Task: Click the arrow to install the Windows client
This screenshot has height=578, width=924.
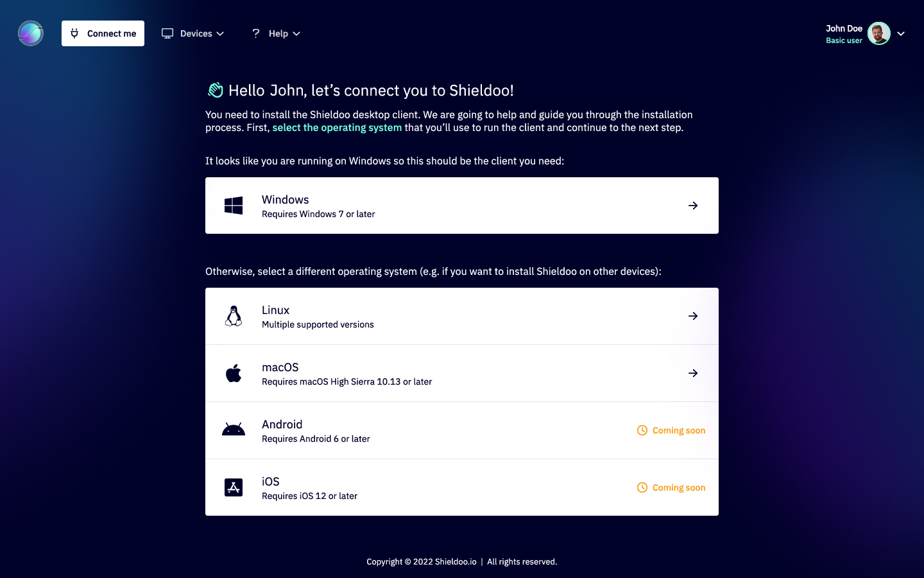Action: point(693,205)
